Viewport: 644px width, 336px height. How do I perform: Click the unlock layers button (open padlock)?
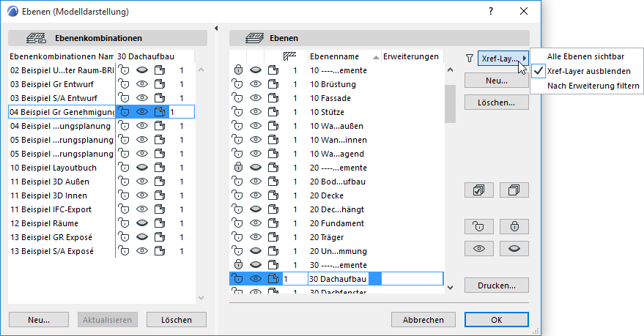tap(479, 225)
